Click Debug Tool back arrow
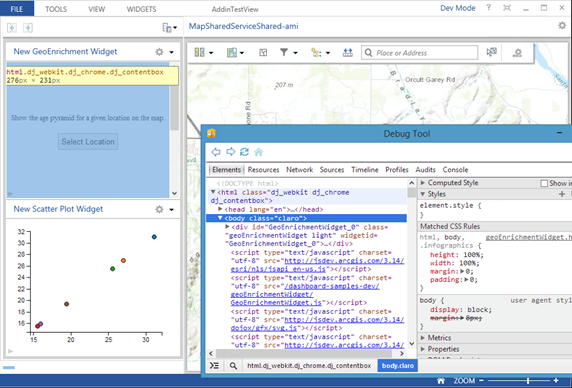Image resolution: width=572 pixels, height=388 pixels. pyautogui.click(x=216, y=152)
